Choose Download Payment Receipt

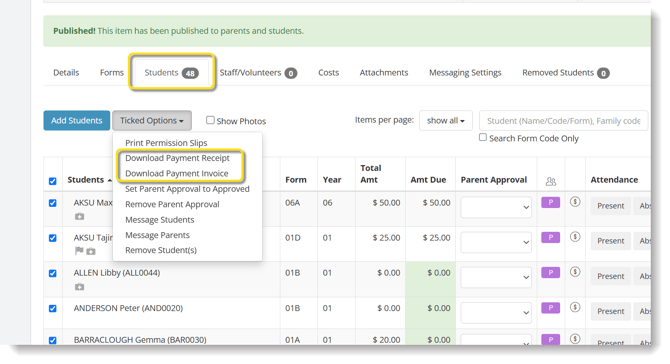(x=177, y=158)
